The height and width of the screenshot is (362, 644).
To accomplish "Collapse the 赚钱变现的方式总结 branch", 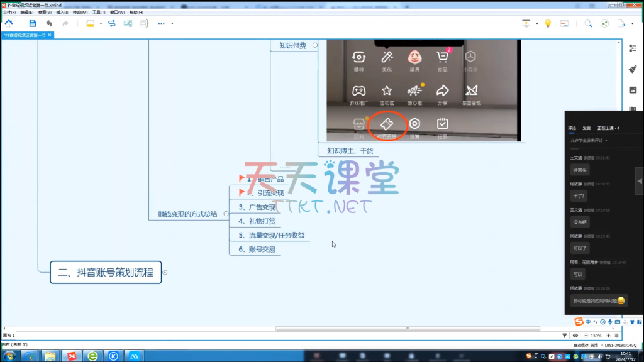I will click(x=226, y=214).
